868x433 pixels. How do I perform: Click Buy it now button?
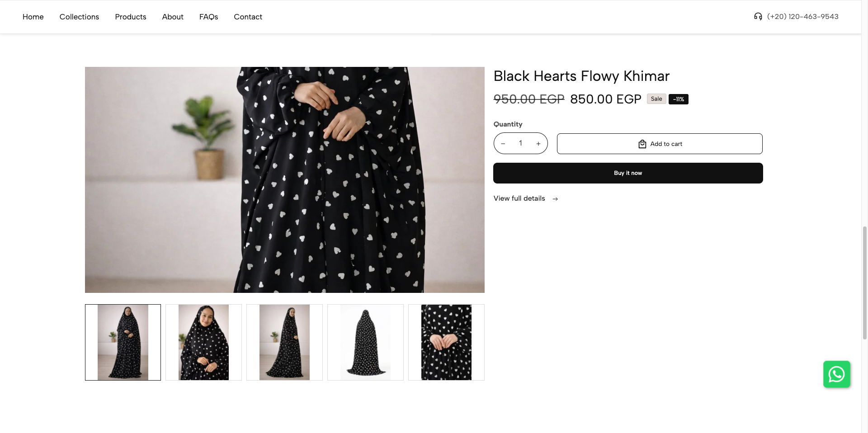628,173
